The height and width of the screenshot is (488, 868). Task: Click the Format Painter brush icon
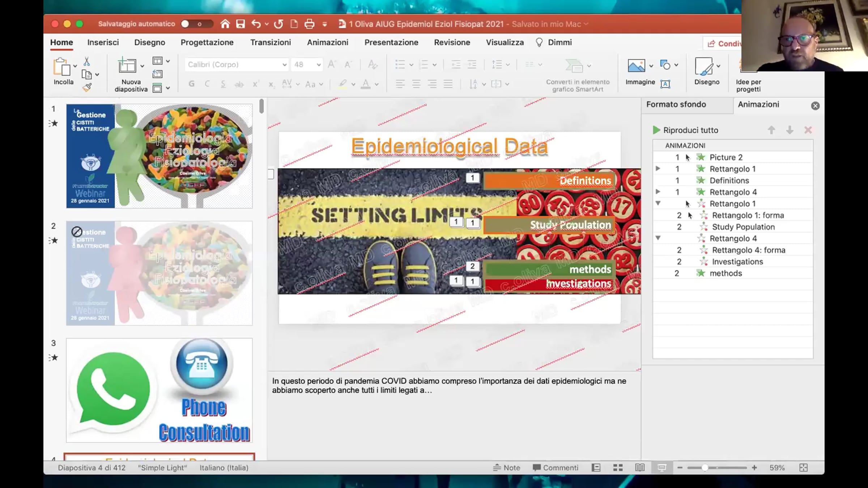87,87
